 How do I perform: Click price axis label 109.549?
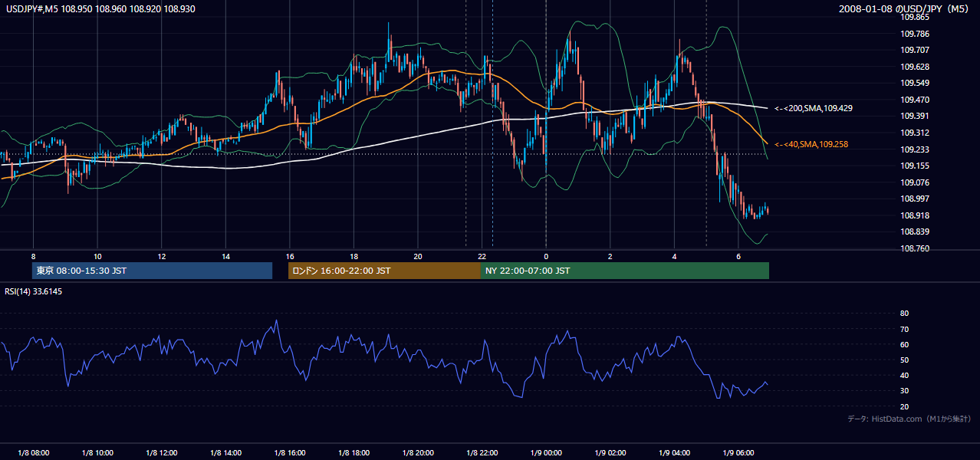[x=915, y=83]
